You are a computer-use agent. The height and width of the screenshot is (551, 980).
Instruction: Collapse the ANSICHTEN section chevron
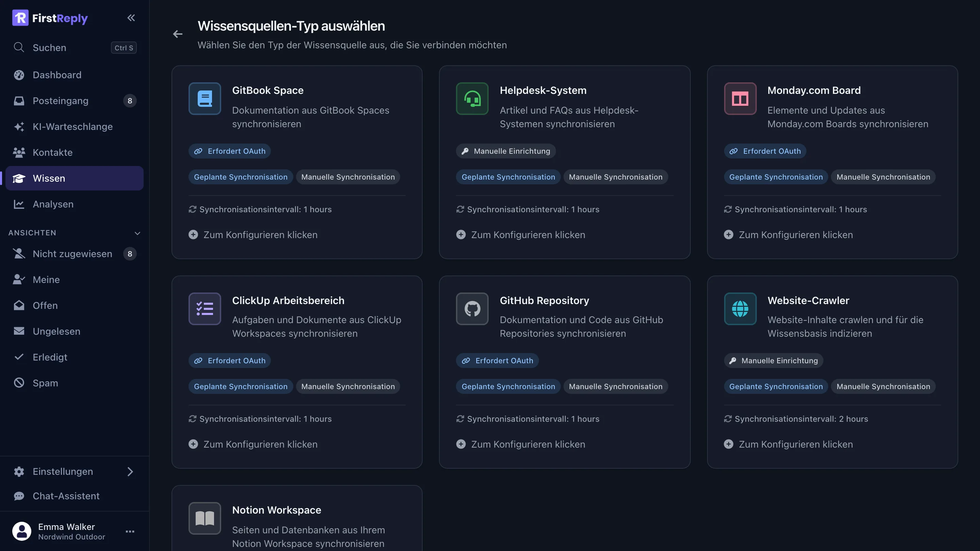[137, 233]
